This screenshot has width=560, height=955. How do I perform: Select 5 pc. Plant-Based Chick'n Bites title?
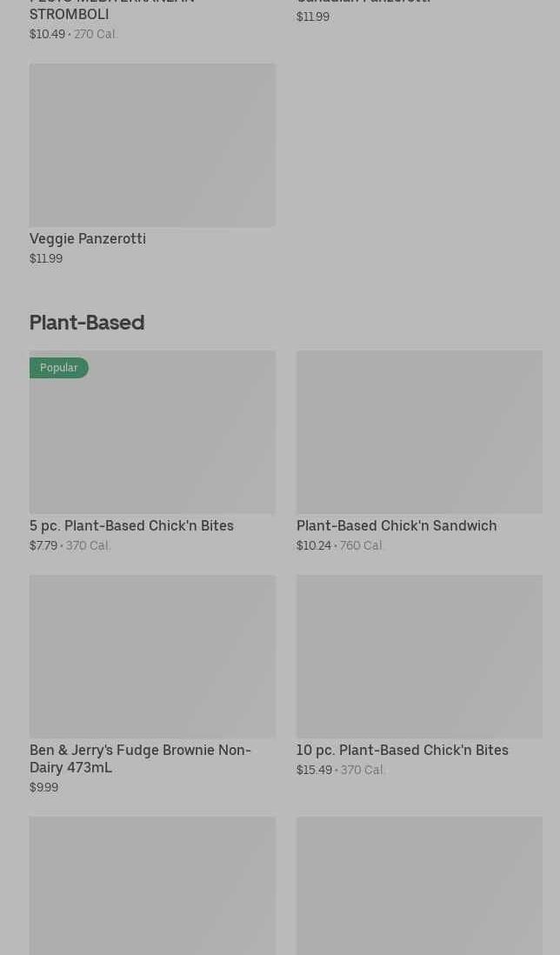[x=131, y=525]
